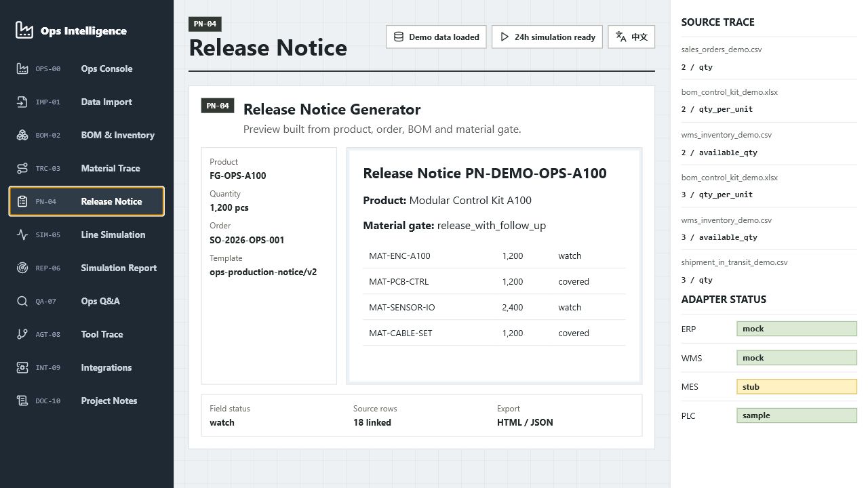Click the Tool Trace branch icon
The image size is (868, 488).
pos(22,334)
